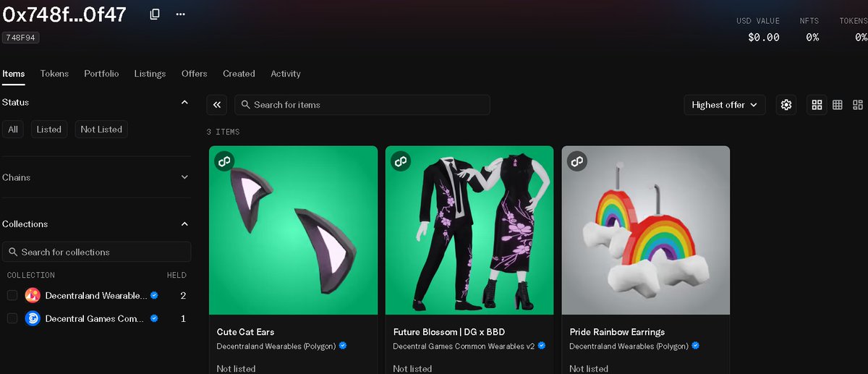Open Future Blossom | DG x BBD title
This screenshot has height=374, width=868.
click(x=449, y=332)
